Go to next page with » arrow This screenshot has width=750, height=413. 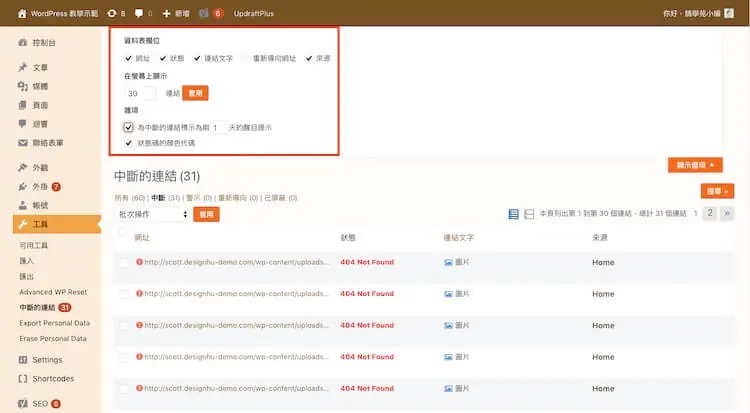pyautogui.click(x=727, y=213)
